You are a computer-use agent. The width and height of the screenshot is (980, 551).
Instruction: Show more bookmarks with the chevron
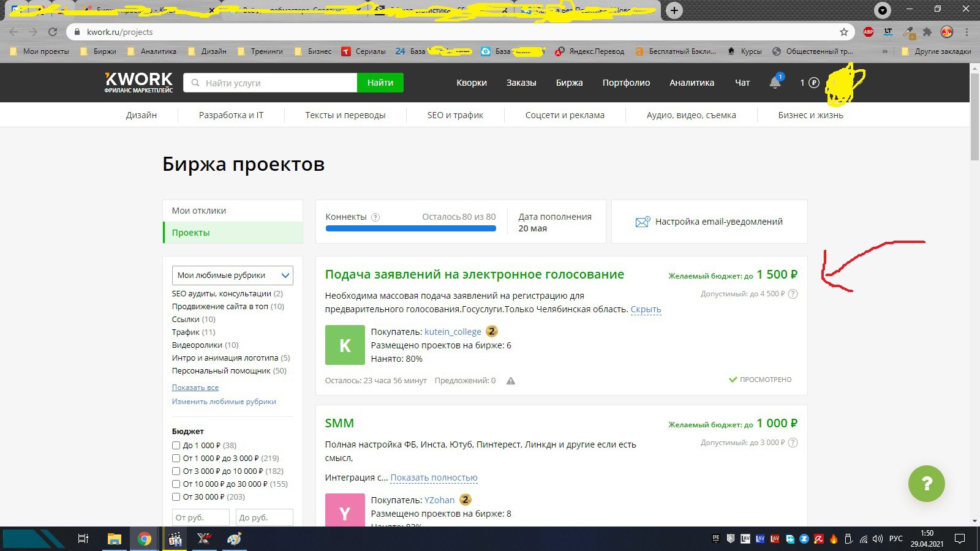tap(884, 51)
